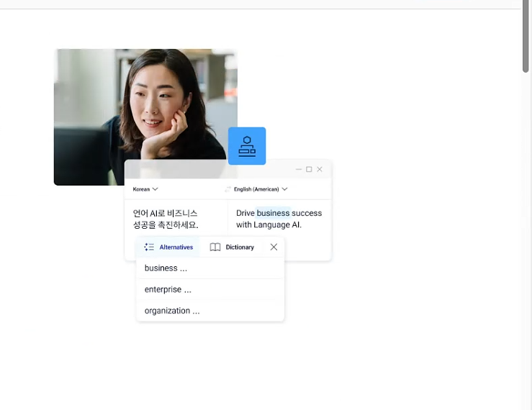Switch to the Alternatives tab
This screenshot has height=410, width=532.
(x=168, y=247)
